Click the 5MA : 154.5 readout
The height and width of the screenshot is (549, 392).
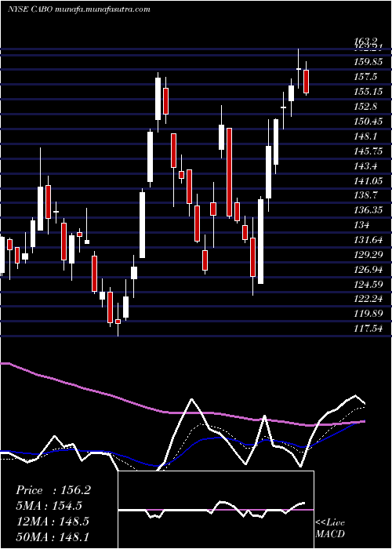pos(49,506)
